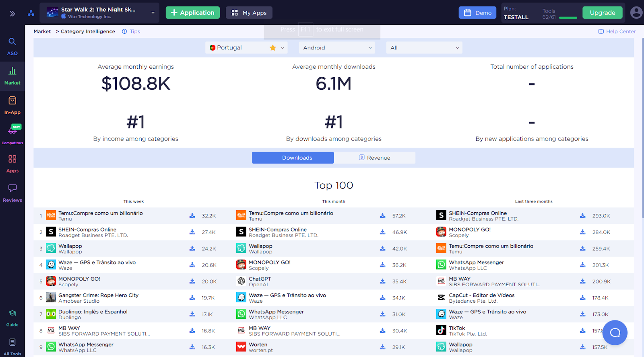Click the page vertical scrollbar

pyautogui.click(x=642, y=129)
